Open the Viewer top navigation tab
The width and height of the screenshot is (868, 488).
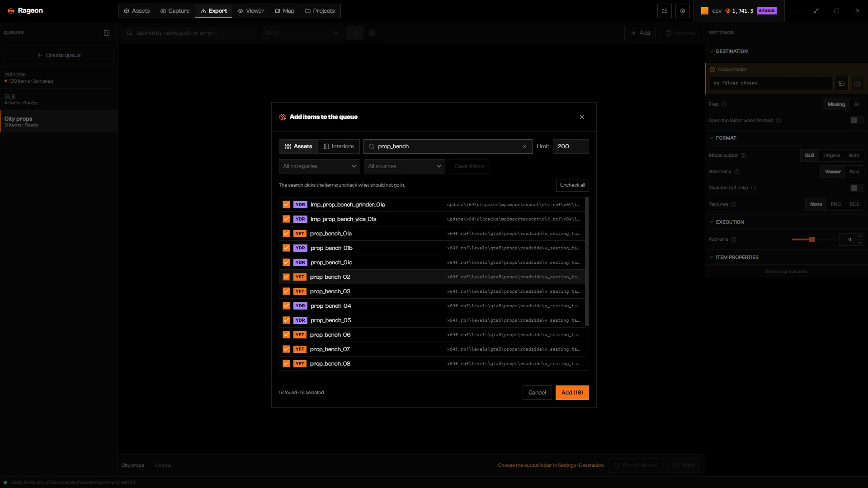point(251,11)
